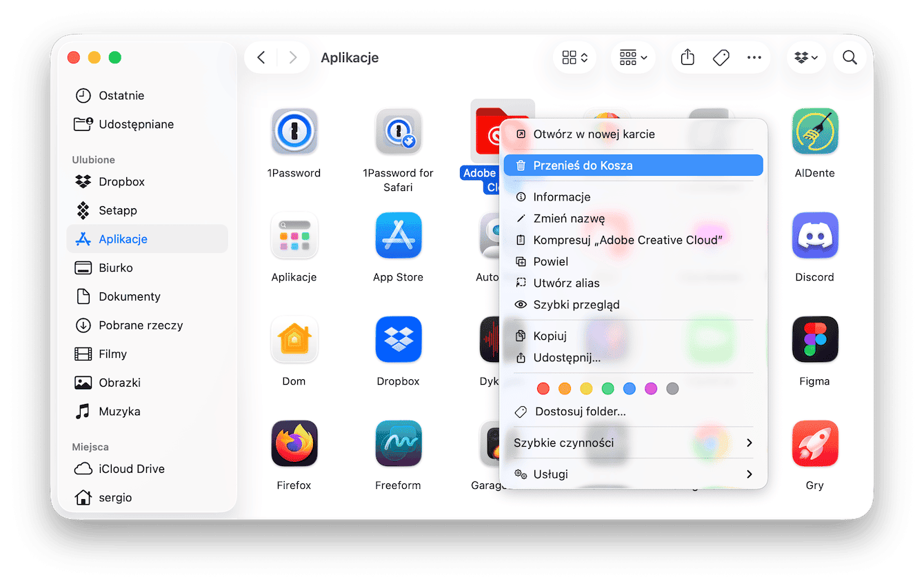The width and height of the screenshot is (924, 586).
Task: Choose Udostępnij… in context menu
Action: point(633,358)
